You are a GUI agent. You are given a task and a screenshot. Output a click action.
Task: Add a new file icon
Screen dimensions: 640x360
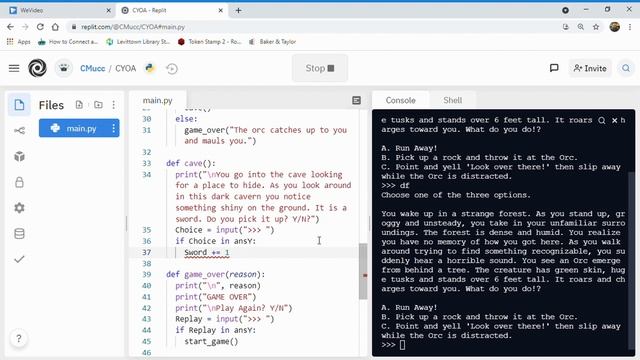[79, 105]
